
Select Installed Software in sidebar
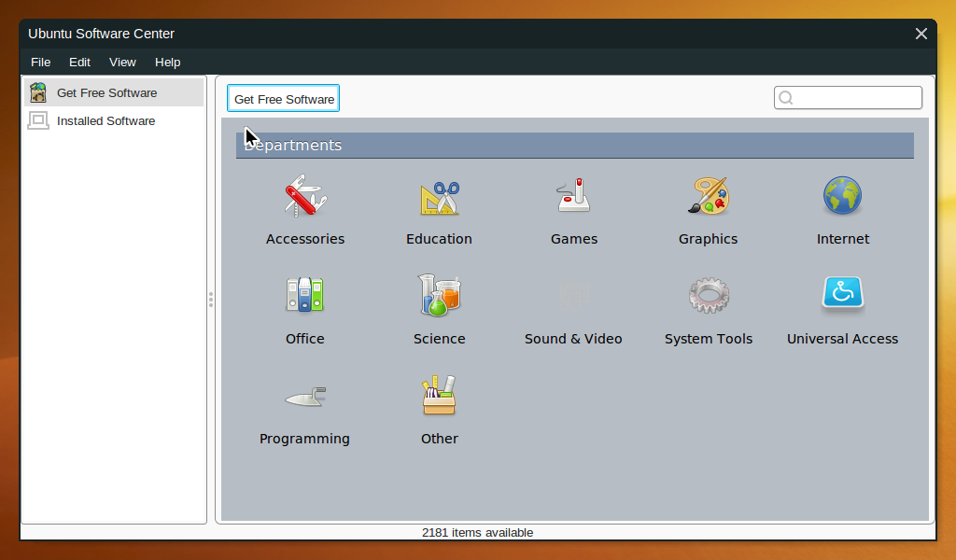point(114,120)
